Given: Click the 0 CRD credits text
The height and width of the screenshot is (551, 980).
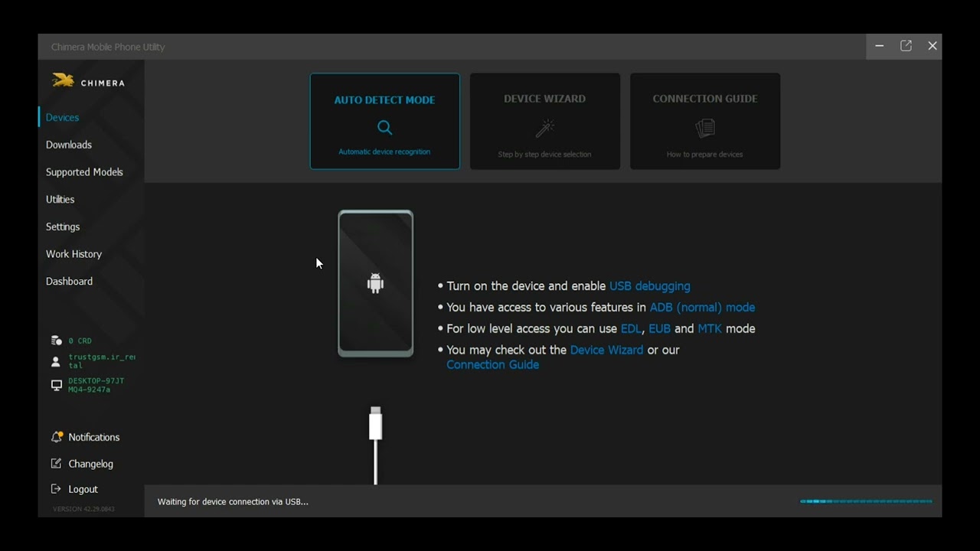Looking at the screenshot, I should (80, 341).
